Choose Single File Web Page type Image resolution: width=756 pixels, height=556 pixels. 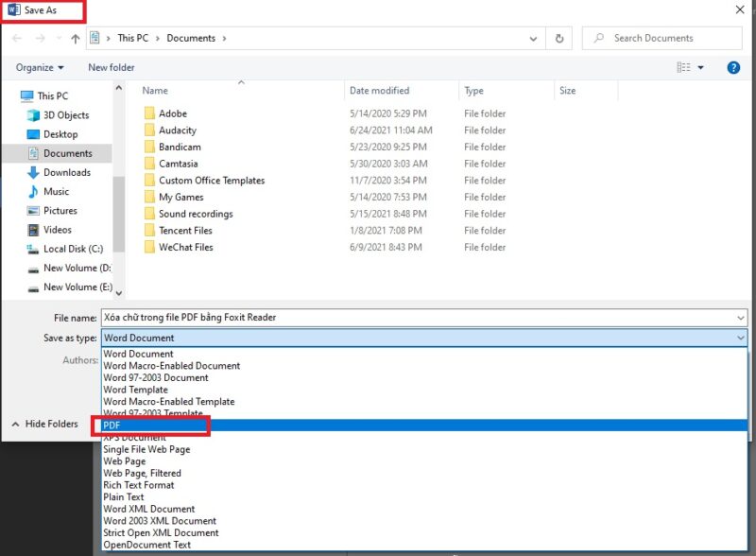pos(424,449)
